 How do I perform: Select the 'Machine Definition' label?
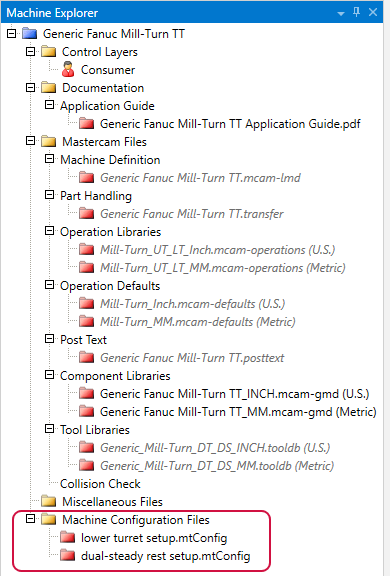(x=110, y=160)
